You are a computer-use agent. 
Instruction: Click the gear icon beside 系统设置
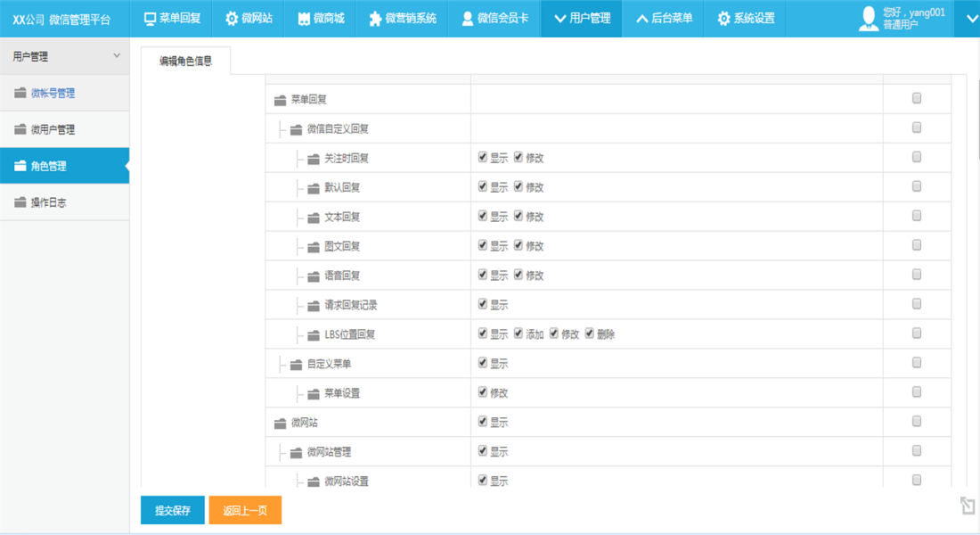[723, 19]
